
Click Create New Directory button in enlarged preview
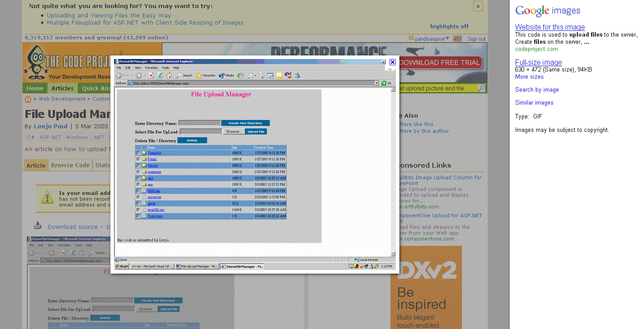[246, 123]
